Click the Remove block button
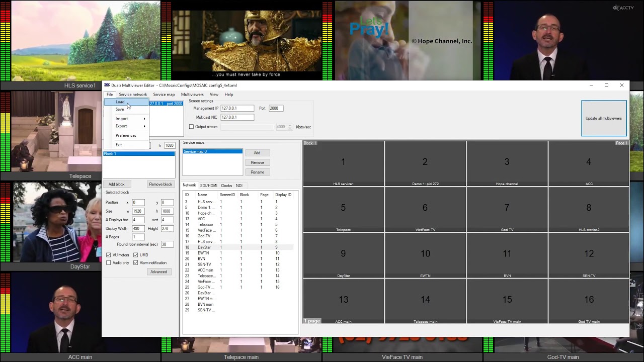644x362 pixels. [160, 185]
